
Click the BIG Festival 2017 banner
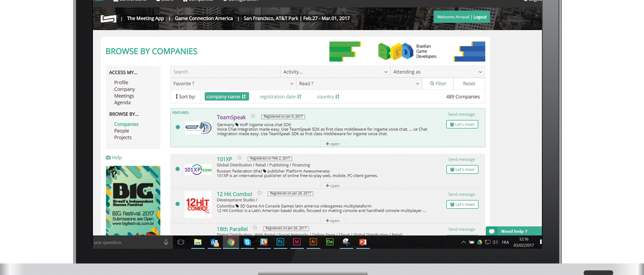pyautogui.click(x=133, y=201)
